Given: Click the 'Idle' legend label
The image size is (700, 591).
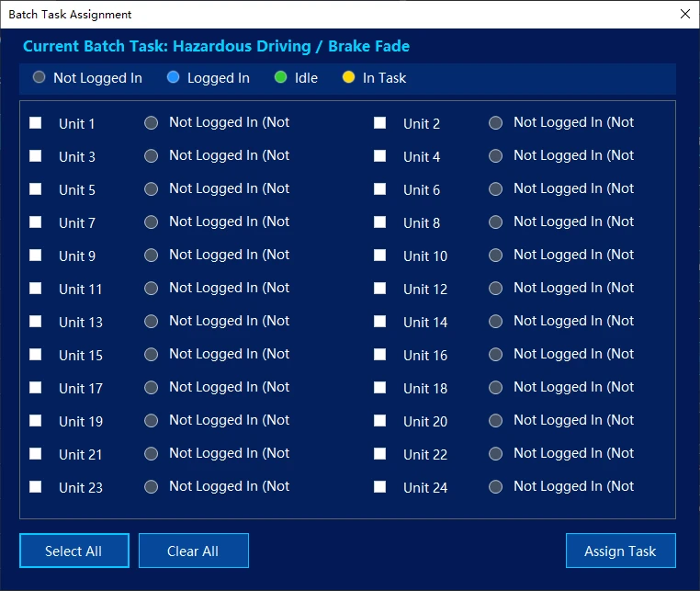Looking at the screenshot, I should click(x=306, y=78).
